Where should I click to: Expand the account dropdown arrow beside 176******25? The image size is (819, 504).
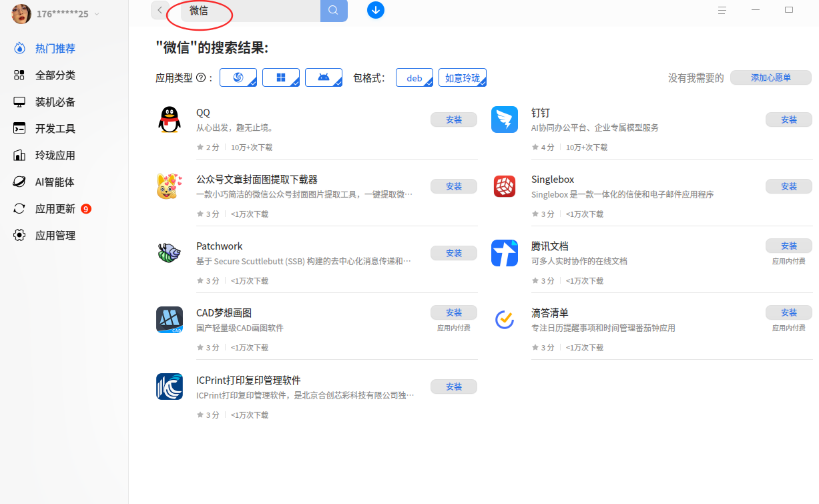[97, 14]
